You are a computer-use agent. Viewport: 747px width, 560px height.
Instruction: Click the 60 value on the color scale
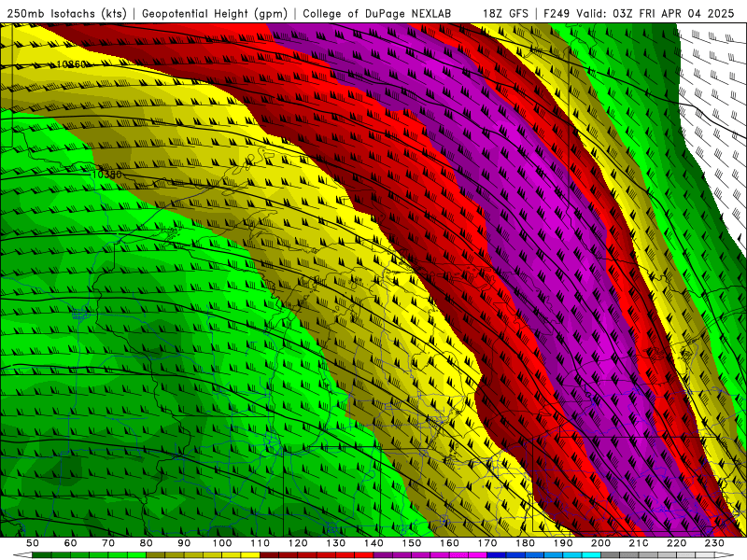click(70, 543)
